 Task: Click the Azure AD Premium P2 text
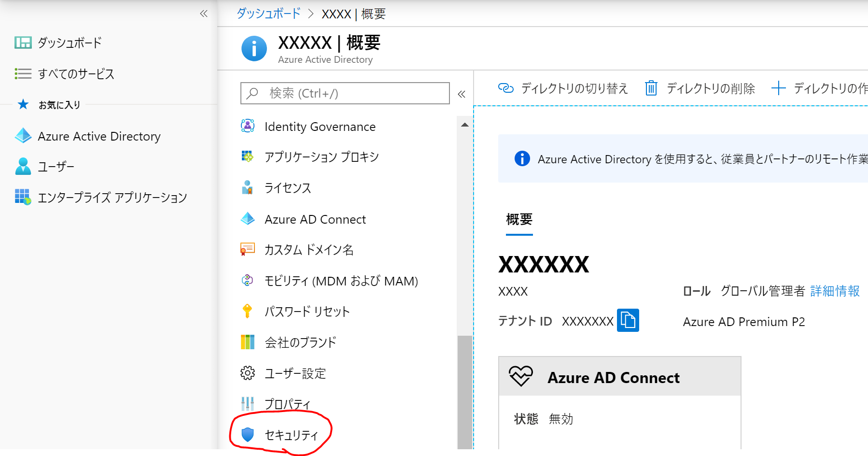744,322
